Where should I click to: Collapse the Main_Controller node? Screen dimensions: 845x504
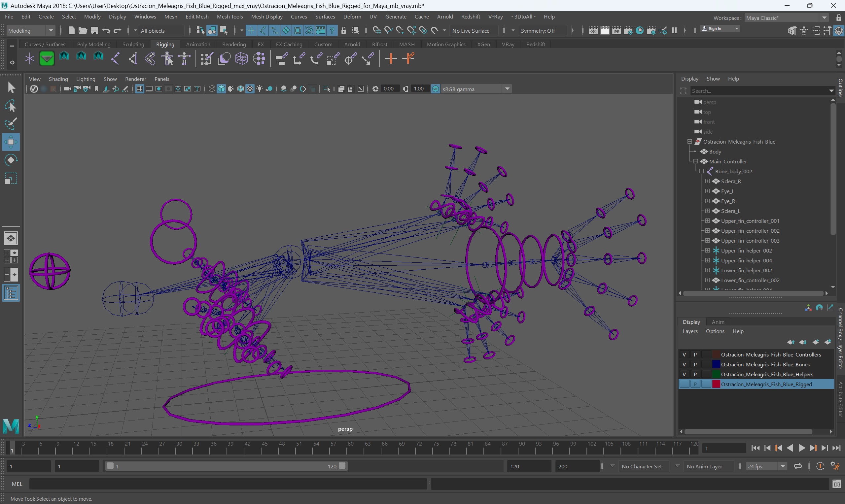click(x=695, y=161)
